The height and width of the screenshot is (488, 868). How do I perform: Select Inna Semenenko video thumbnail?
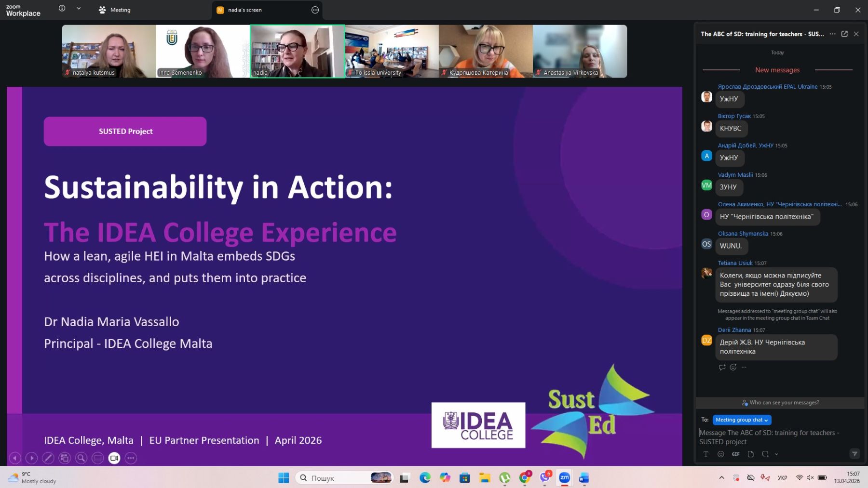(x=203, y=51)
